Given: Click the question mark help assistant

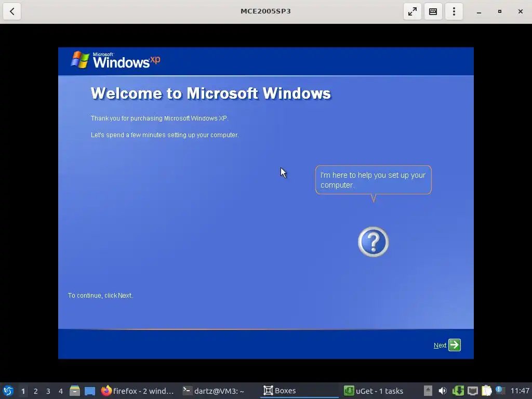Looking at the screenshot, I should (373, 242).
